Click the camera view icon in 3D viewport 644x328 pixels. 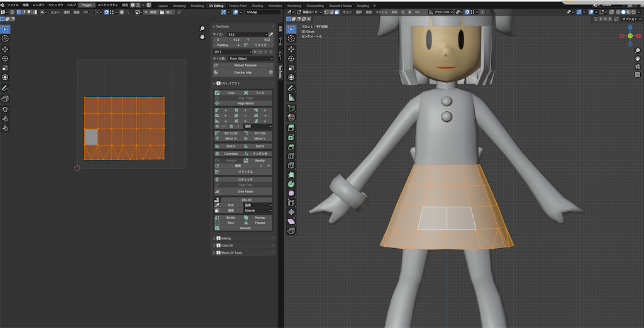[x=638, y=67]
